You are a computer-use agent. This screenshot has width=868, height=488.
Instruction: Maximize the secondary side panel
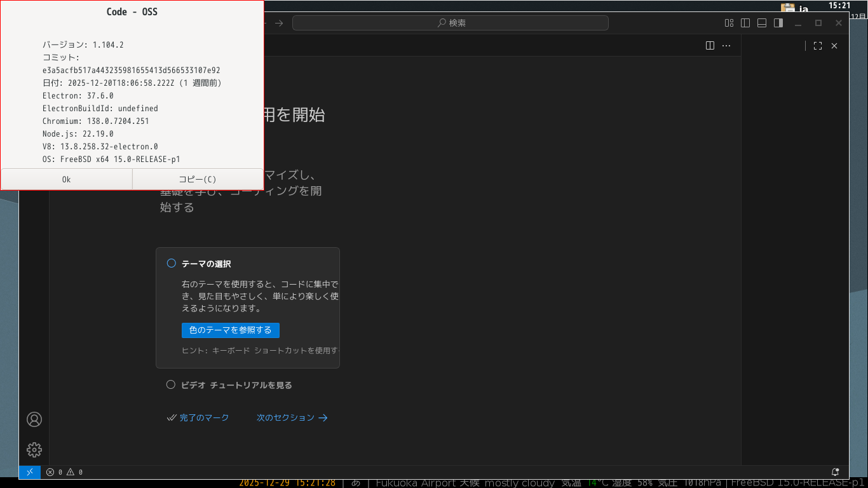pyautogui.click(x=818, y=46)
